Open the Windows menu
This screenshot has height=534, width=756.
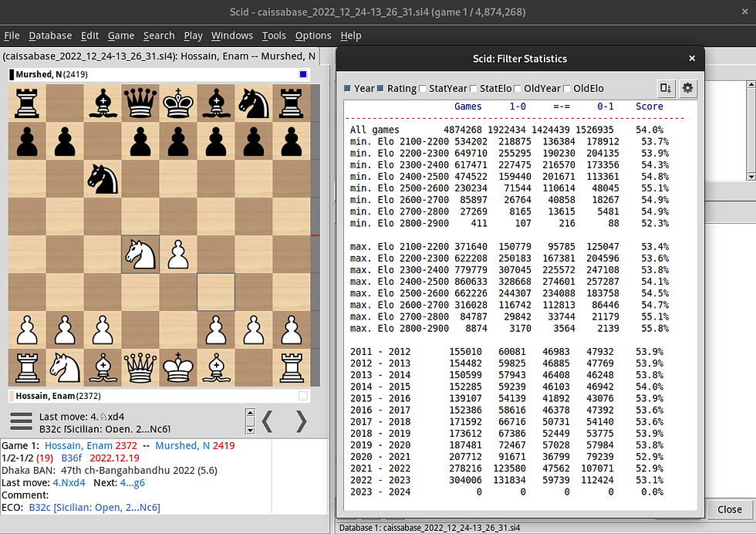click(x=232, y=35)
